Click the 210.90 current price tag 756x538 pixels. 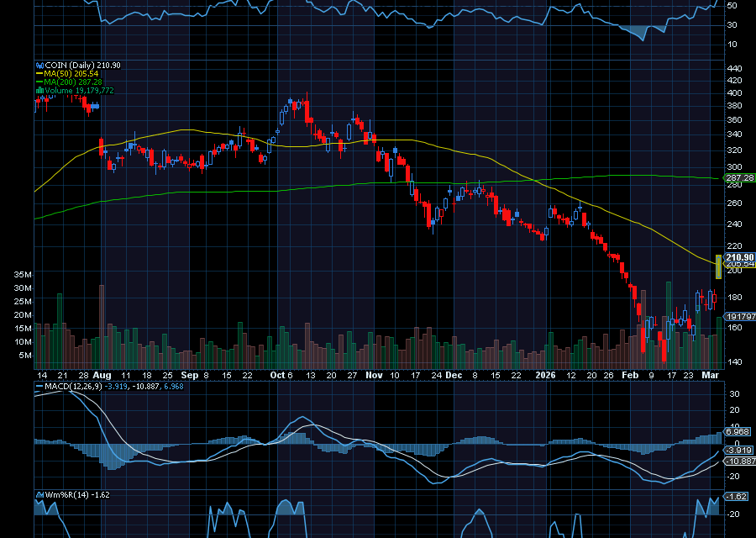pyautogui.click(x=738, y=256)
